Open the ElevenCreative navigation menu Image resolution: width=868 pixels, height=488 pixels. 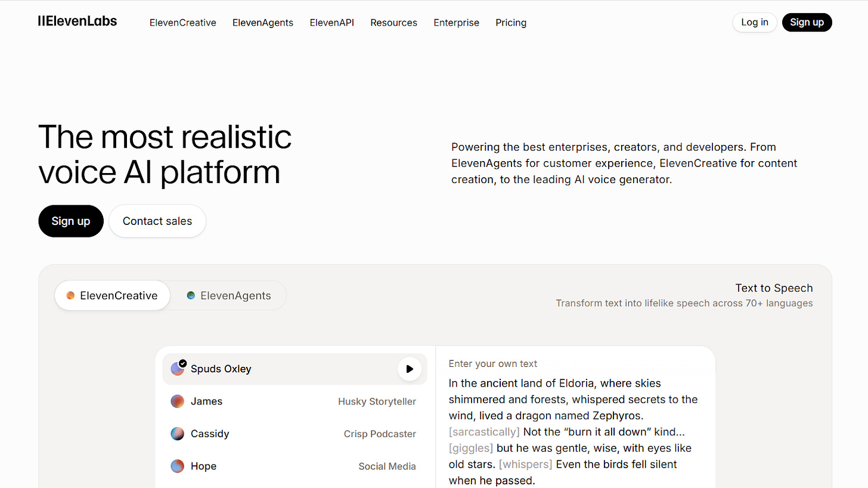[183, 23]
